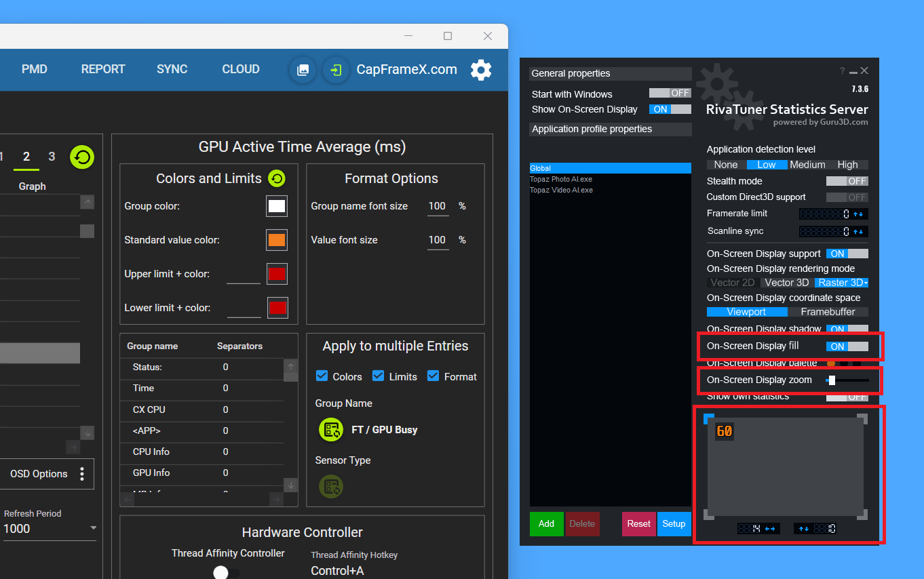Click the left arrow under the Group name table
Image resolution: width=924 pixels, height=579 pixels.
127,499
